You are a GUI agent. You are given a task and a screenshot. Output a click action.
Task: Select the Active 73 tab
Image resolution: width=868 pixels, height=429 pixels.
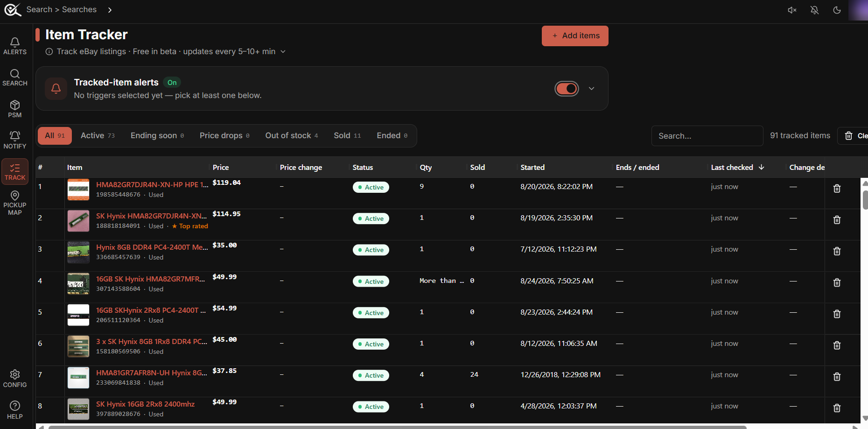[x=98, y=136]
